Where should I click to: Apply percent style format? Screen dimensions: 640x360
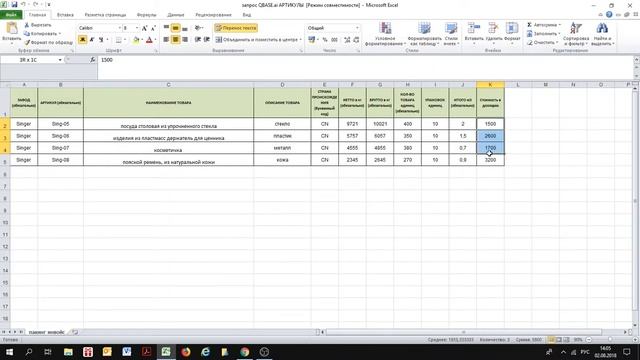click(x=325, y=40)
